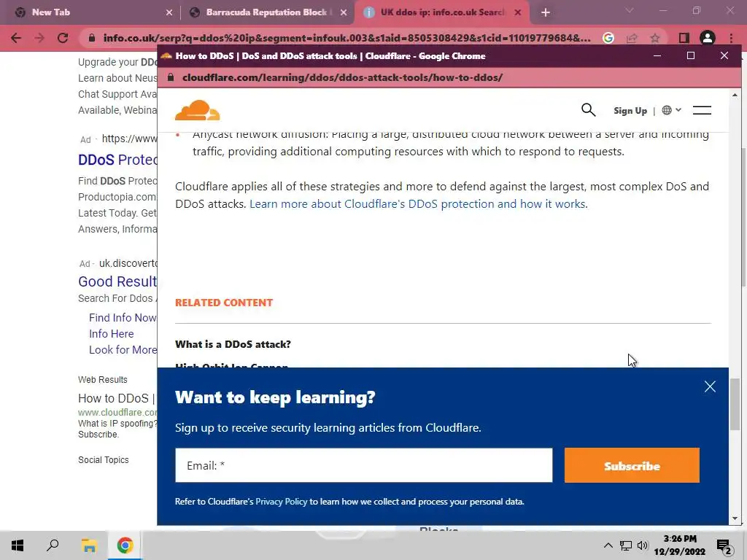Click scroll-down arrow in Cloudflare window
747x560 pixels.
click(735, 518)
